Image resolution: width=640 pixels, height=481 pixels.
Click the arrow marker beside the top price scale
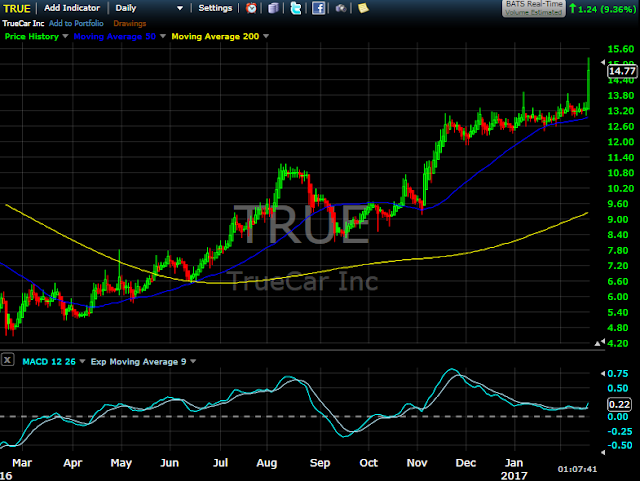pyautogui.click(x=603, y=62)
